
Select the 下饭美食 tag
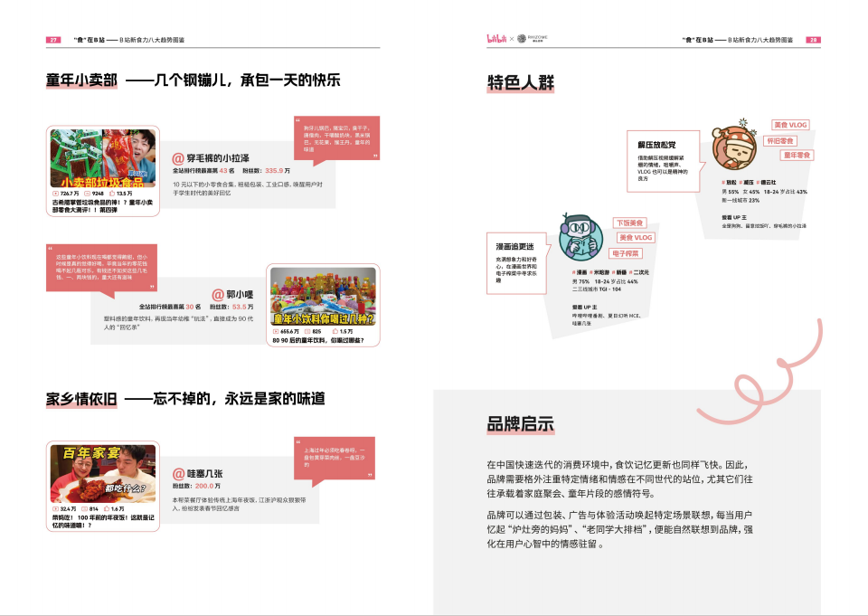629,223
